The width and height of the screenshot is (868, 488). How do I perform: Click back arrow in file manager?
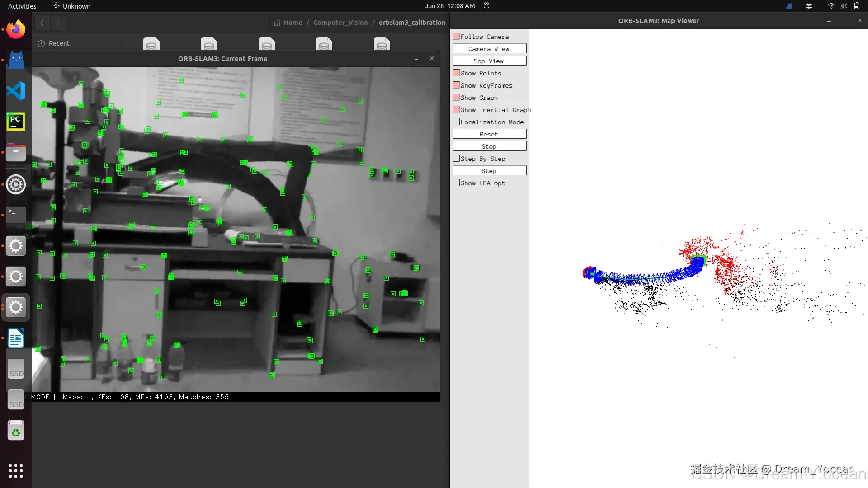tap(42, 22)
